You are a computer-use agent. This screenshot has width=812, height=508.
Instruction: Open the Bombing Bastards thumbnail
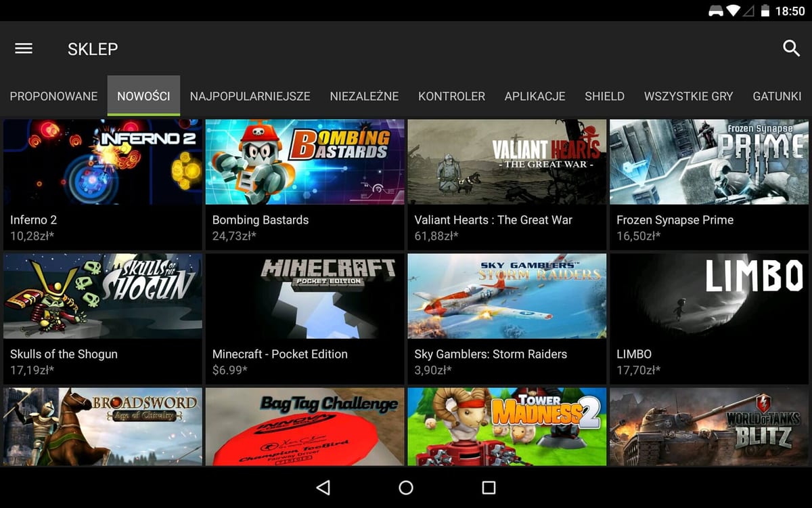(305, 162)
